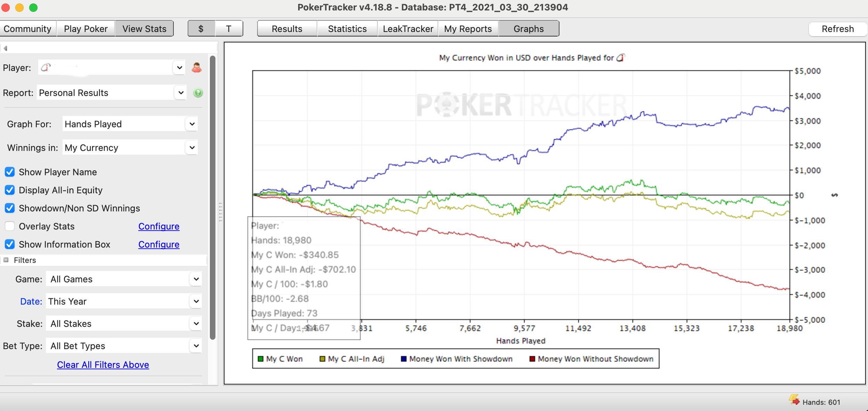Go to the My Reports tab
Screen dimensions: 868x411
click(468, 29)
